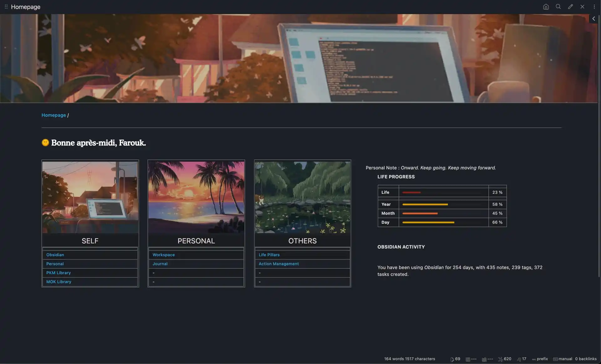Image resolution: width=601 pixels, height=364 pixels.
Task: Toggle the prefix setting in status bar
Action: (540, 359)
